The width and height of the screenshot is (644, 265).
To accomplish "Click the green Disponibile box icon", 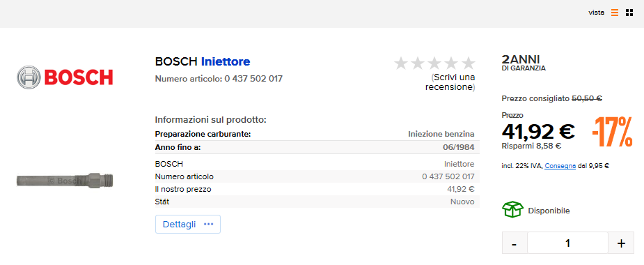I will (512, 209).
